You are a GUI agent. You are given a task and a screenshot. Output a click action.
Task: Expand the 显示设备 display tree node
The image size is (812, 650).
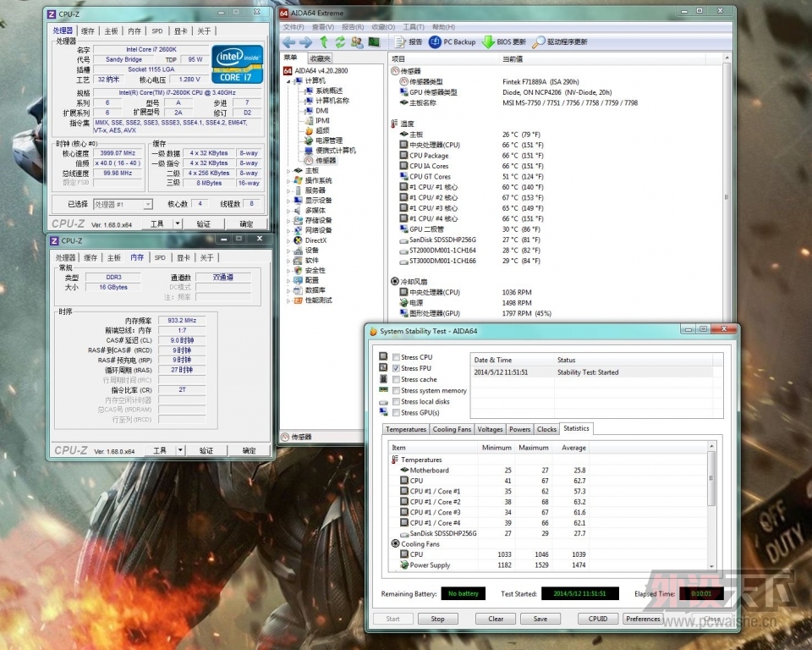point(289,201)
